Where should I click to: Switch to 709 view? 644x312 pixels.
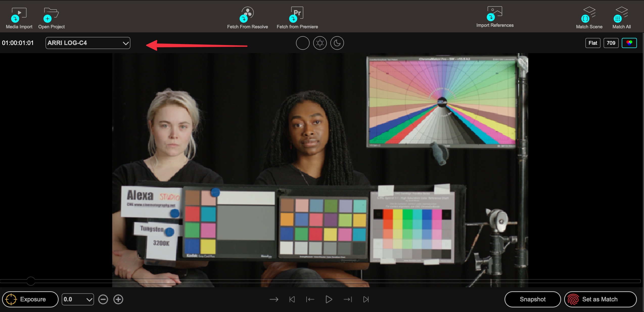611,43
